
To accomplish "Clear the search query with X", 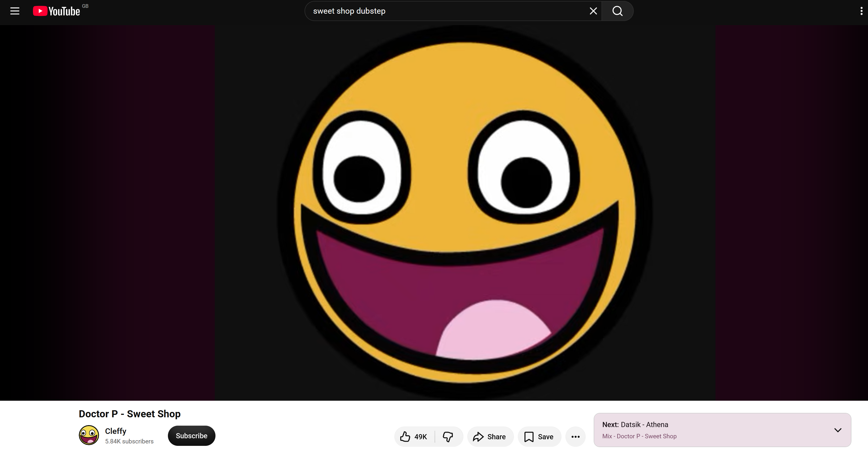I will (593, 11).
